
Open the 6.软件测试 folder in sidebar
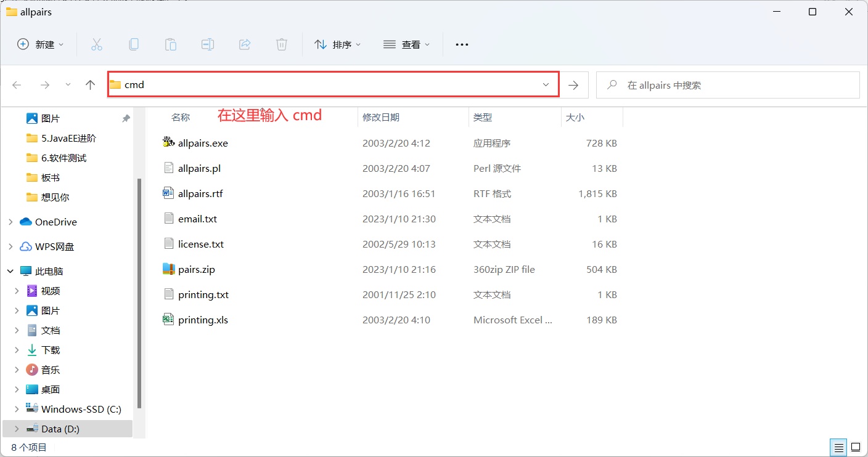pyautogui.click(x=56, y=158)
